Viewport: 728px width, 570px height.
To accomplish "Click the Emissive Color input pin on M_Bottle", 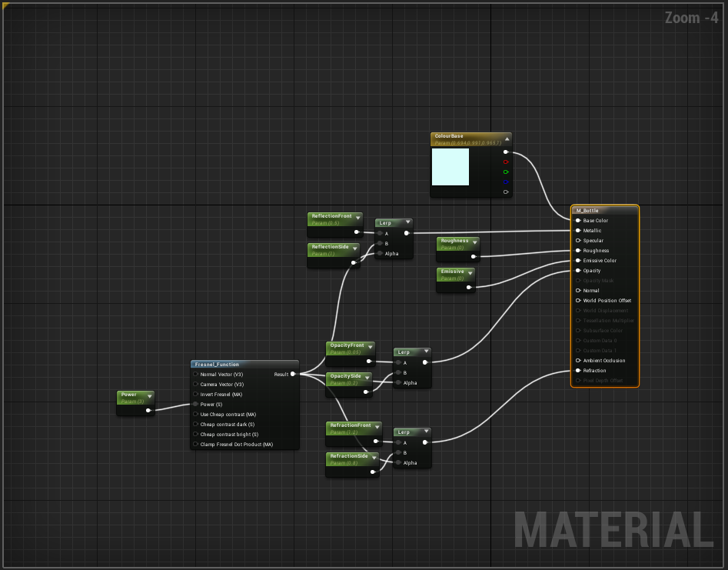I will 578,260.
